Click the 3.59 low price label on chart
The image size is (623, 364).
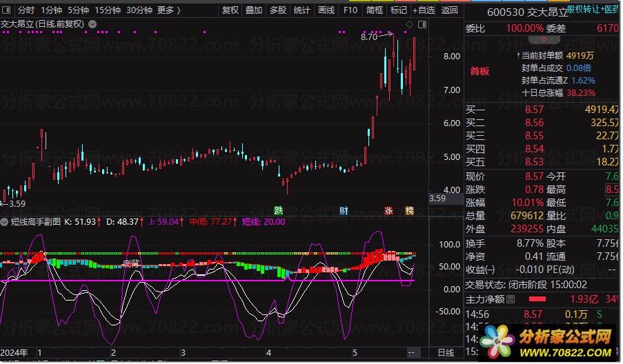[17, 203]
